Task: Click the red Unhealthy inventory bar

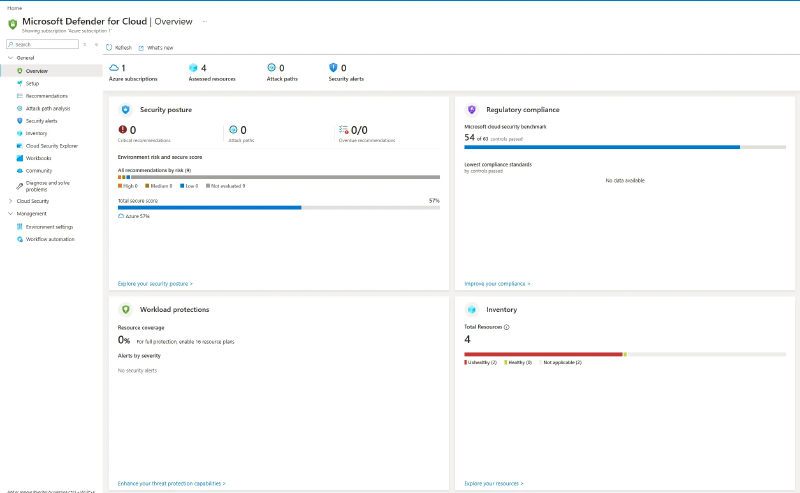Action: [x=543, y=354]
